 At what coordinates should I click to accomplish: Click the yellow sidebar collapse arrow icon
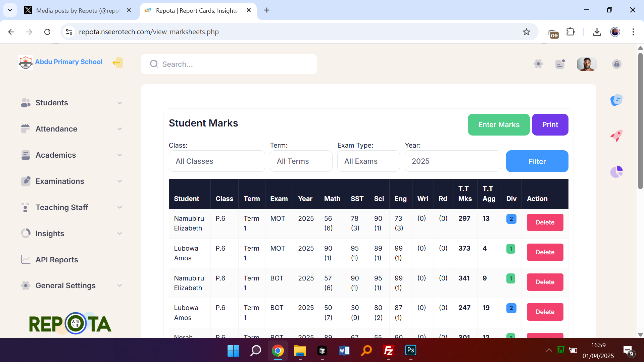coord(117,63)
